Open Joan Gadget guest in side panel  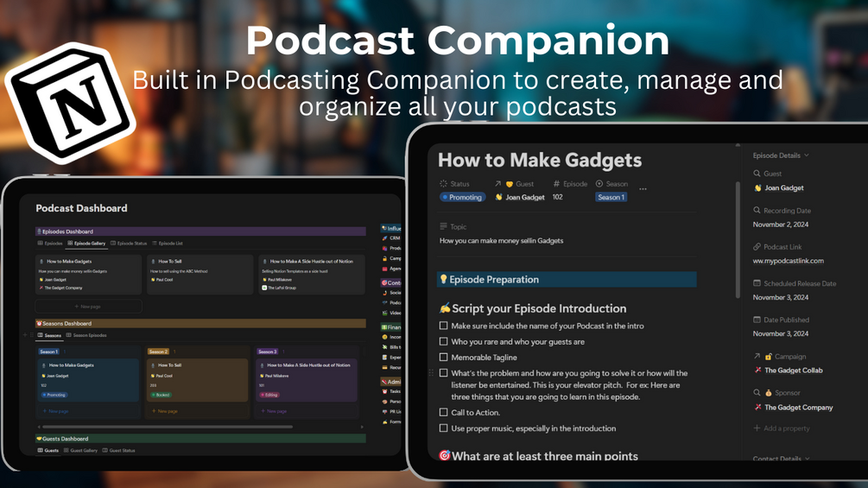779,188
